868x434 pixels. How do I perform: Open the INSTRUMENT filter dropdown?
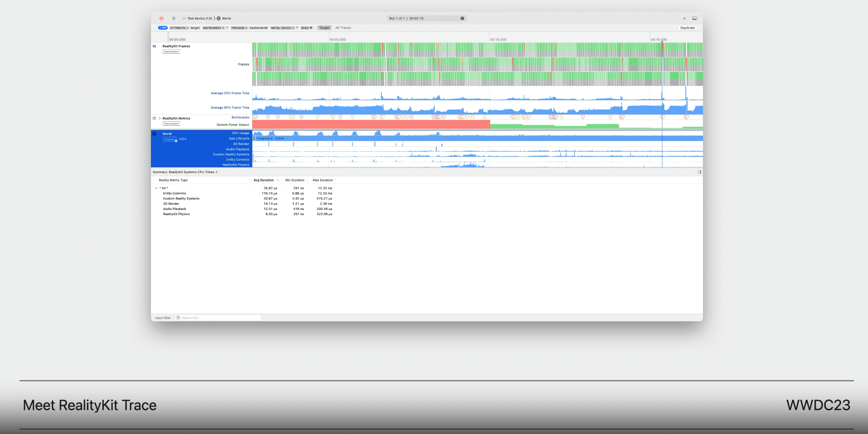213,28
